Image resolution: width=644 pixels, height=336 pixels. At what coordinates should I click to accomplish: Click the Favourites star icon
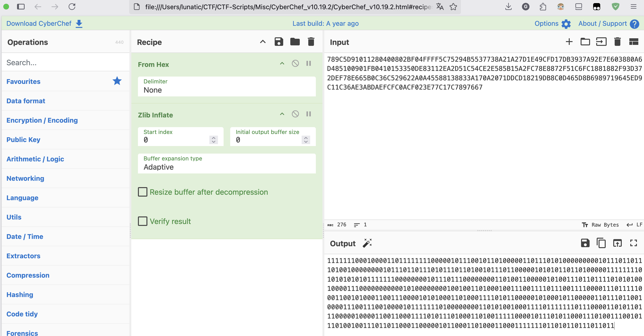[x=117, y=81]
